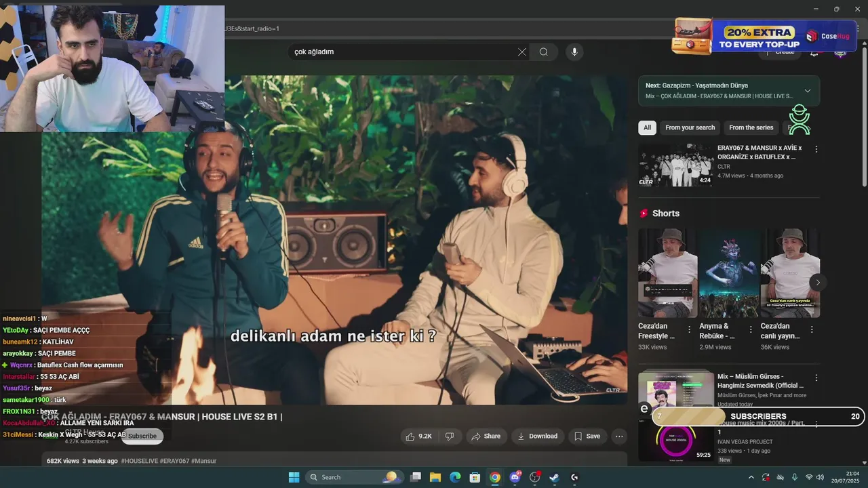Open File Explorer from the taskbar
Viewport: 868px width, 488px height.
point(435,477)
